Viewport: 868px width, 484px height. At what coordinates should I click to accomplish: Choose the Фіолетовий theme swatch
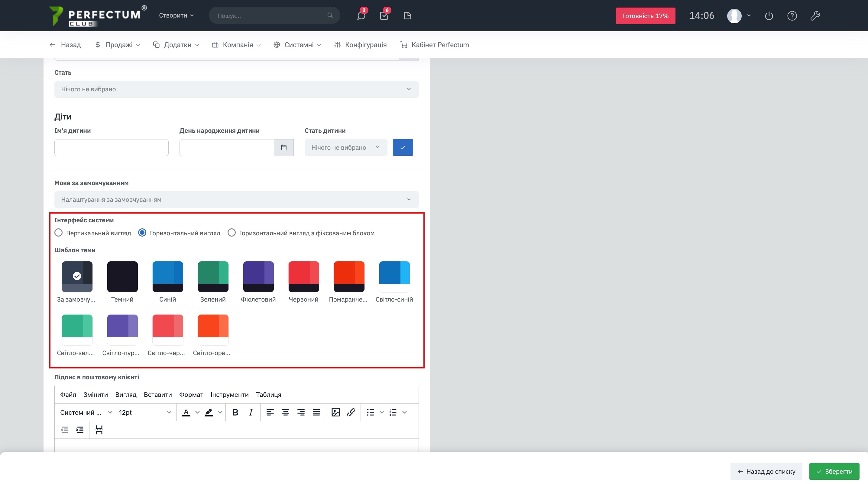point(258,276)
